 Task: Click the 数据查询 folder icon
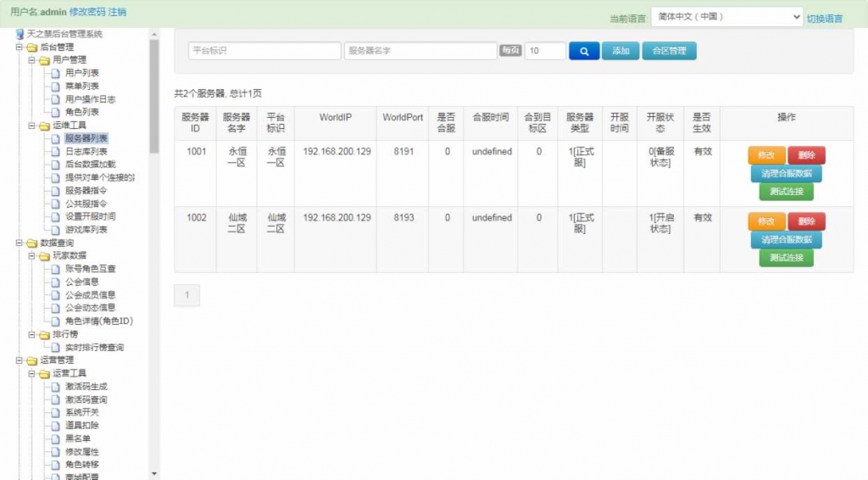tap(32, 243)
